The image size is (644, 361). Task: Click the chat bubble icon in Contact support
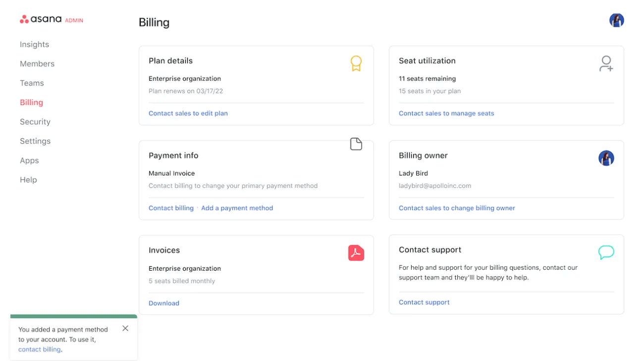606,252
